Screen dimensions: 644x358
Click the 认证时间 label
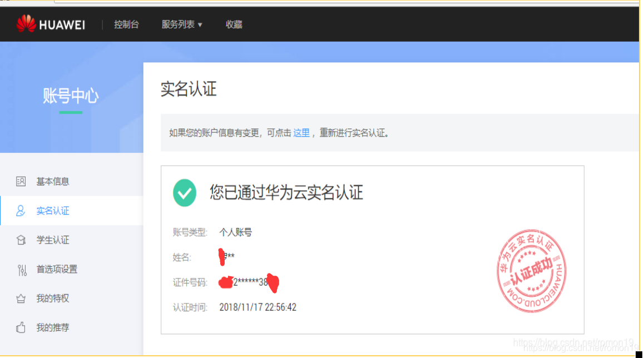click(x=190, y=307)
